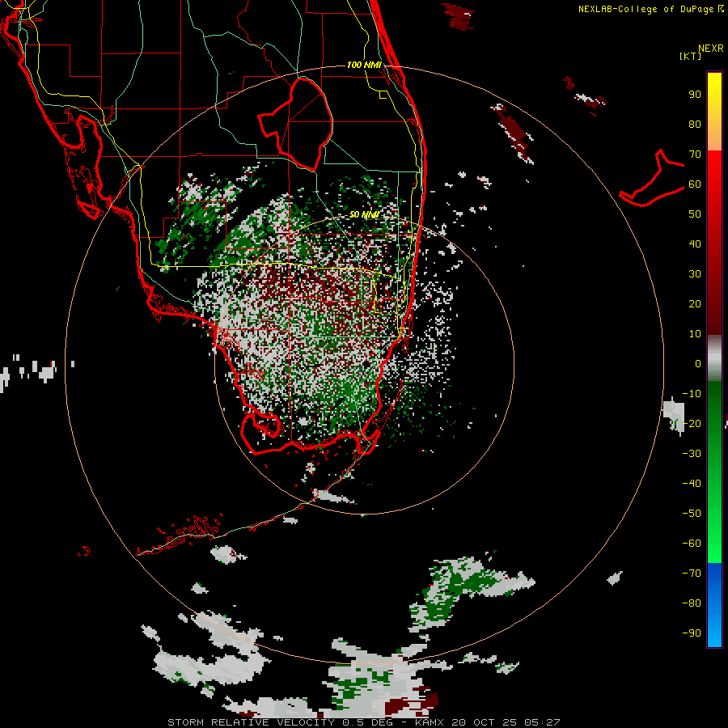Click the 40 value on the velocity scale

(695, 244)
